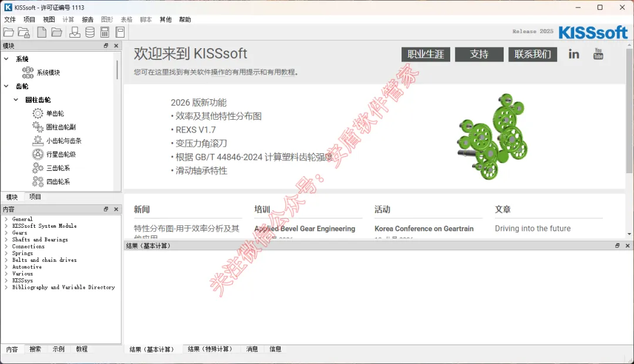Click the calculator toolbar icon

(104, 32)
